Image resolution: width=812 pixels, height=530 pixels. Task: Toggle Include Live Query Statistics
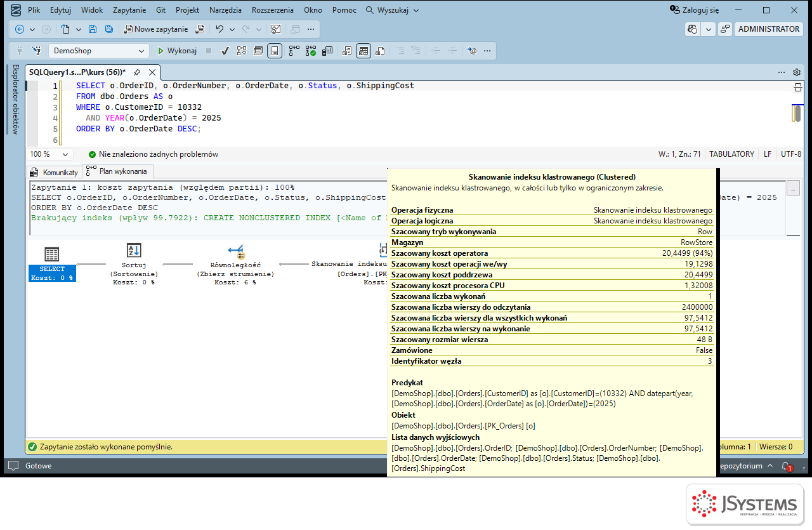(x=310, y=51)
